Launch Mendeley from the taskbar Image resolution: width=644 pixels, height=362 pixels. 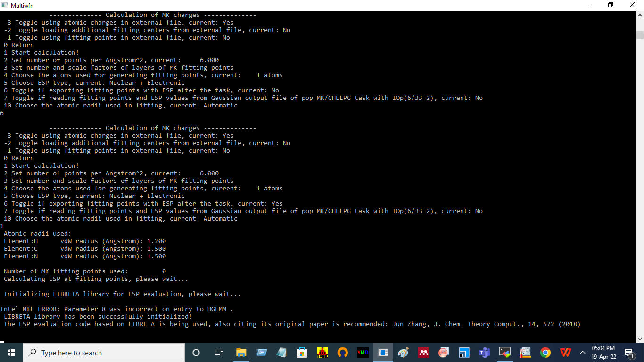click(x=424, y=353)
